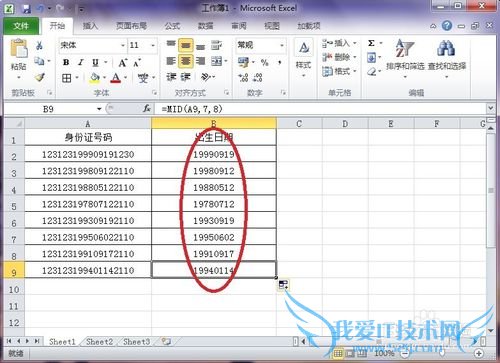
Task: Decrease decimal places icon
Action: [257, 78]
